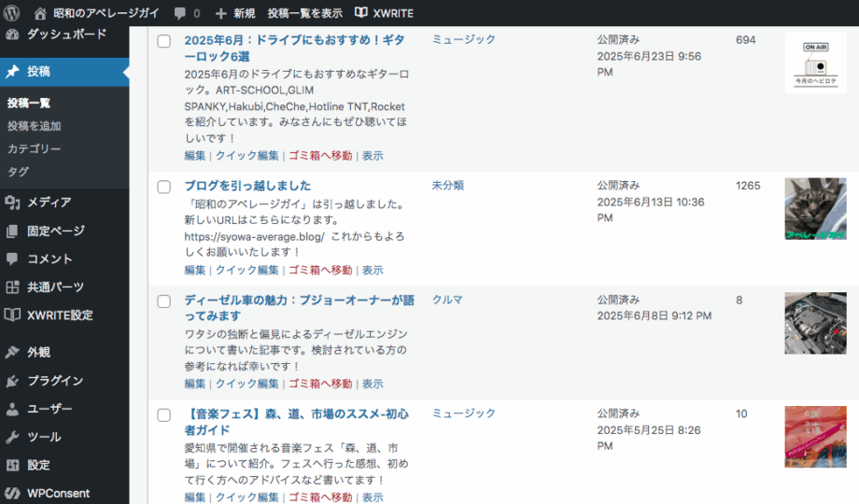This screenshot has height=504, width=859.
Task: Click 編集 under ブログを引っ越しました
Action: pos(194,270)
